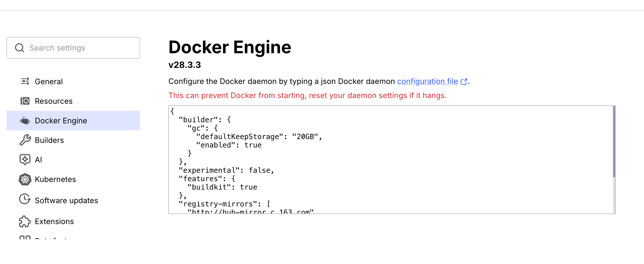This screenshot has width=644, height=264.
Task: Select the Builders wrench icon
Action: 25,140
